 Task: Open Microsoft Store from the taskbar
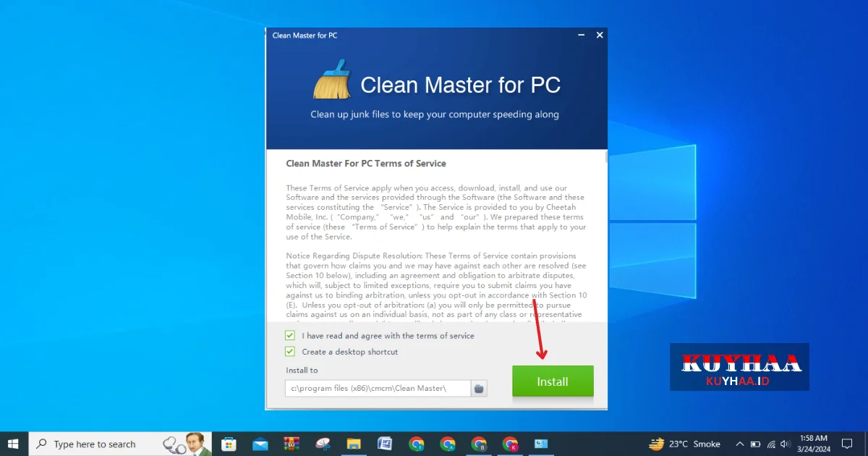[x=229, y=444]
